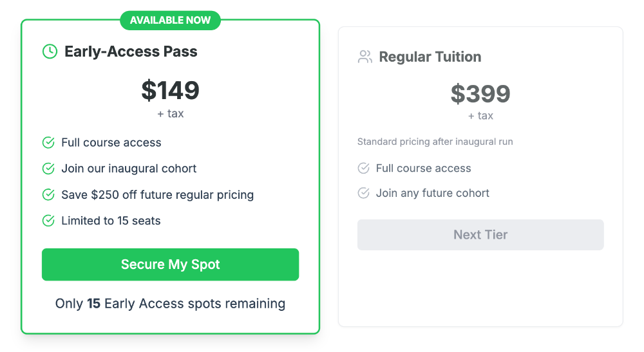Select the Regular Tuition heading
This screenshot has width=644, height=352.
(x=430, y=57)
